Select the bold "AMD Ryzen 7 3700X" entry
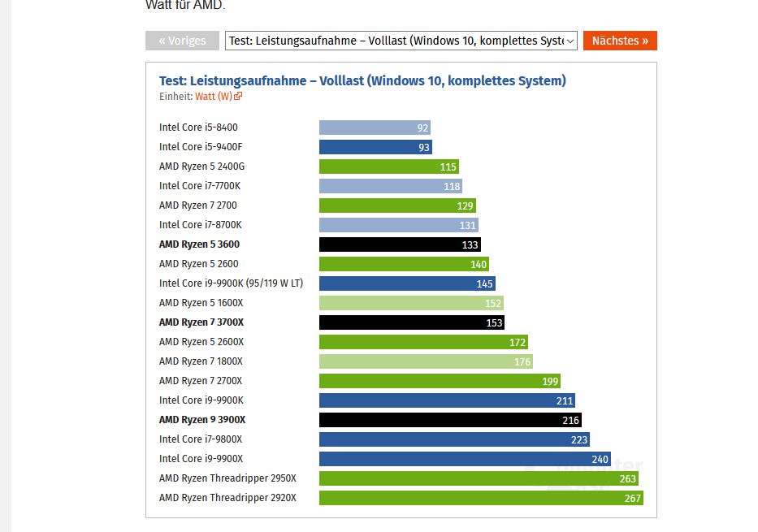This screenshot has height=532, width=758. [x=201, y=322]
